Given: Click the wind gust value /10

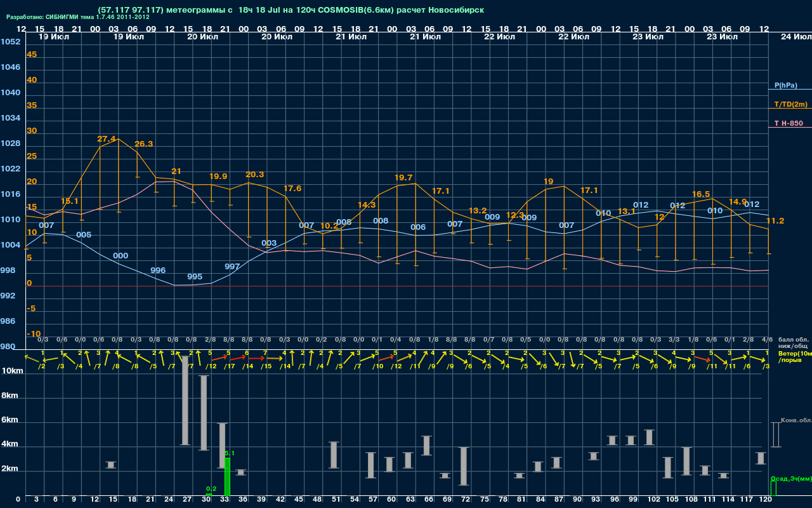Looking at the screenshot, I should point(377,366).
